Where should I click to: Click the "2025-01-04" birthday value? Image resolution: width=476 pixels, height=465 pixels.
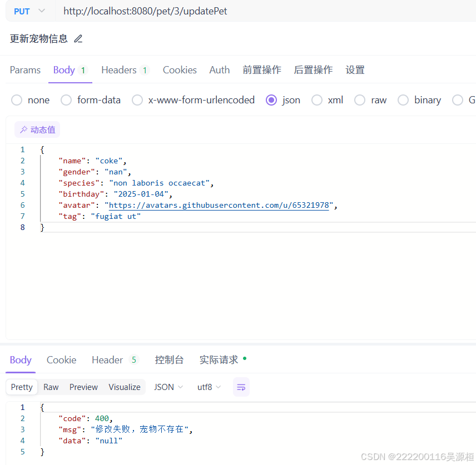click(x=141, y=194)
